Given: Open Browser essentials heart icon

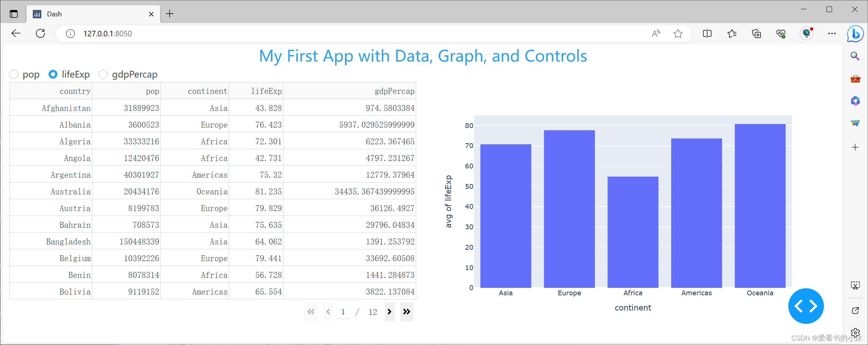Looking at the screenshot, I should pos(781,34).
